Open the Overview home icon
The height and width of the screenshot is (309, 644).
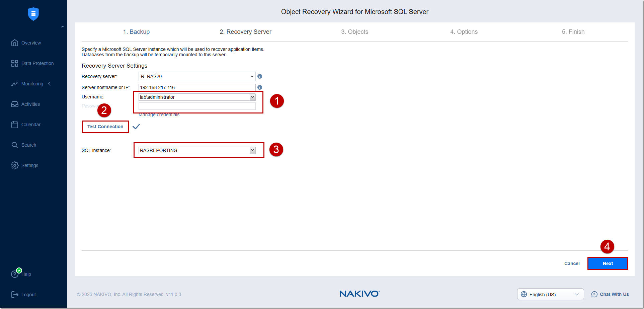pos(15,43)
